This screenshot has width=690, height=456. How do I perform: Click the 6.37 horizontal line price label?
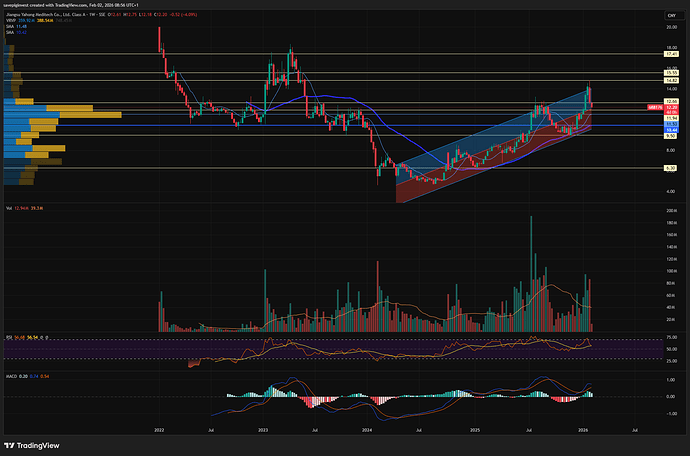click(x=671, y=168)
